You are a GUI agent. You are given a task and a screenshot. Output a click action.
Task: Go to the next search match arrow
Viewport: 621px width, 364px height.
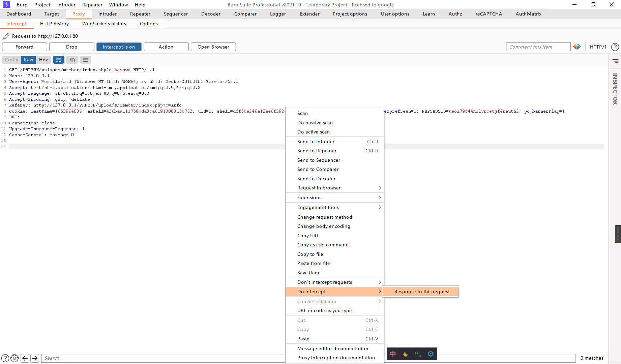35,358
